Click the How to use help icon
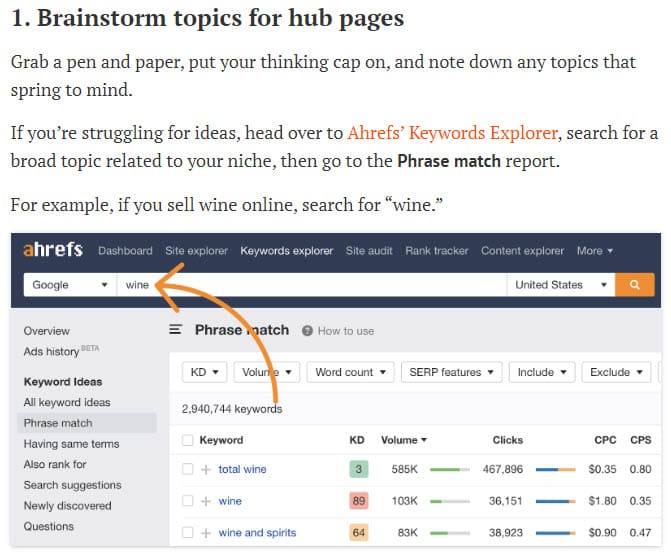 click(x=308, y=331)
